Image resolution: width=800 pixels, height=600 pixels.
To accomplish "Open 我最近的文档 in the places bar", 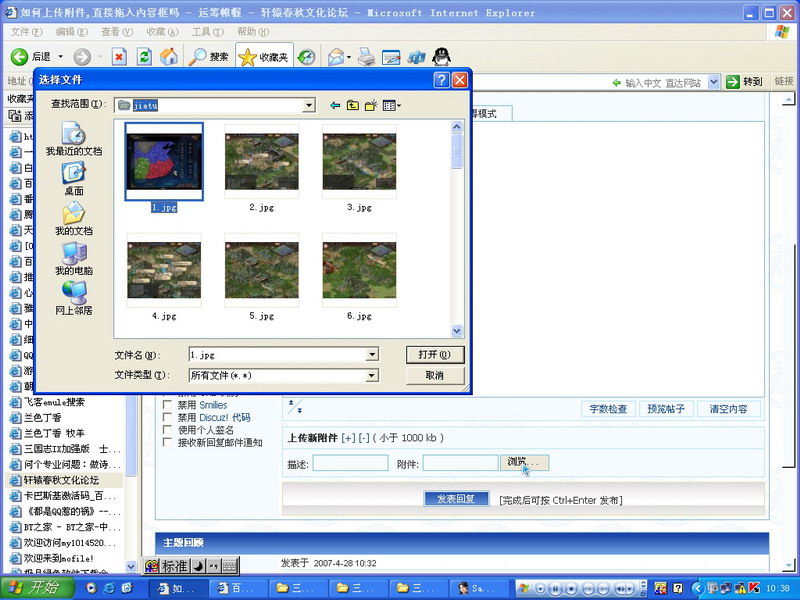I will click(73, 138).
